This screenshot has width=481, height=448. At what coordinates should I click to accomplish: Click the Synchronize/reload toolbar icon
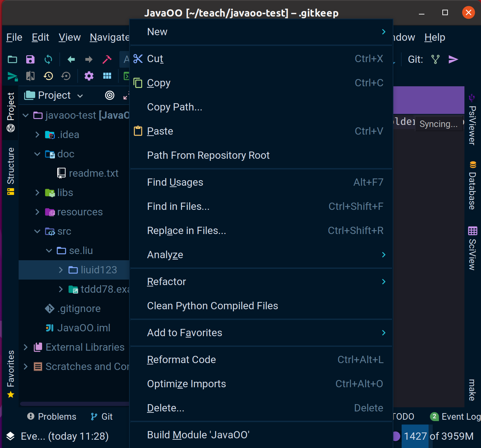48,59
